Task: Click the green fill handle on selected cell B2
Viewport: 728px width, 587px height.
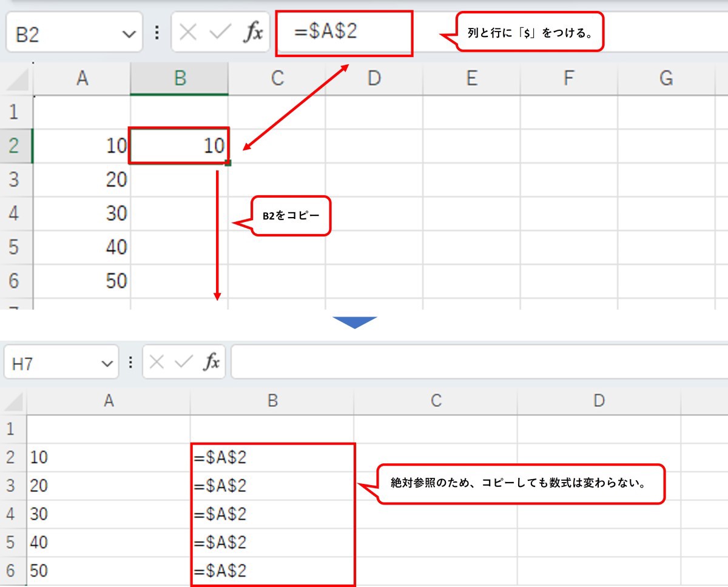Action: tap(227, 163)
